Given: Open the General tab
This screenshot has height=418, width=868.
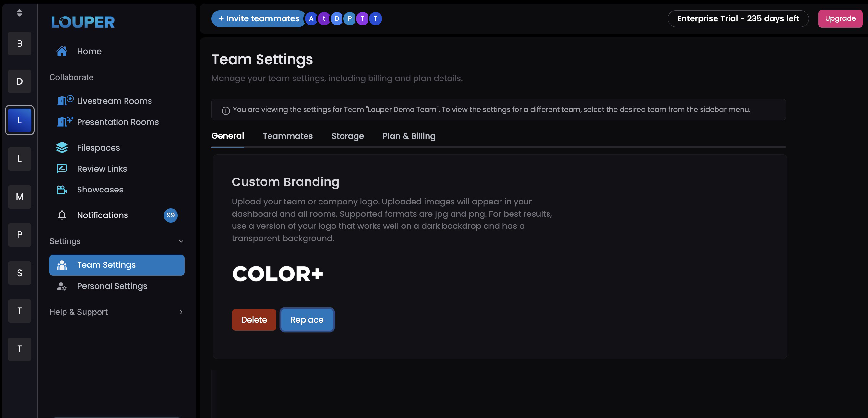Looking at the screenshot, I should point(228,136).
